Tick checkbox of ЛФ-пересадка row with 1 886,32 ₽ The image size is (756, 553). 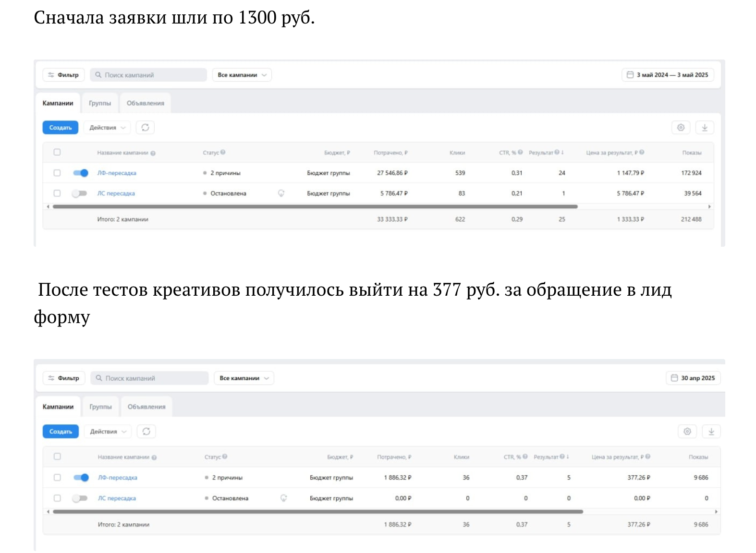pyautogui.click(x=57, y=478)
